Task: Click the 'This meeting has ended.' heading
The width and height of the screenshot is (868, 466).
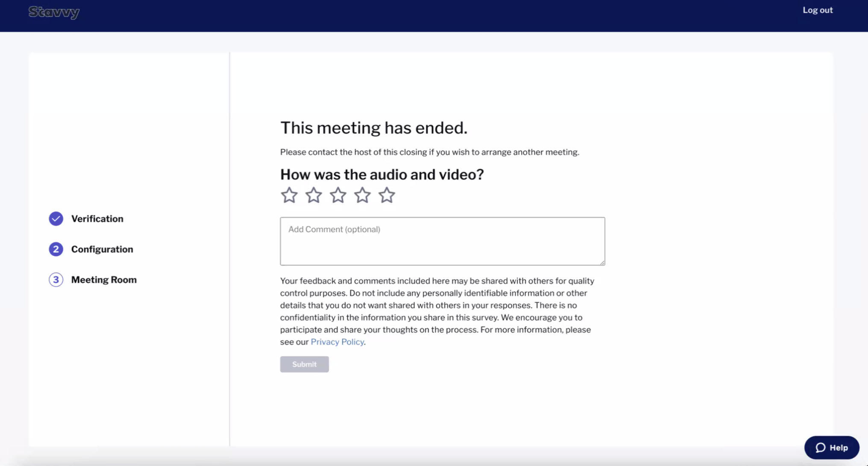Action: pyautogui.click(x=374, y=128)
